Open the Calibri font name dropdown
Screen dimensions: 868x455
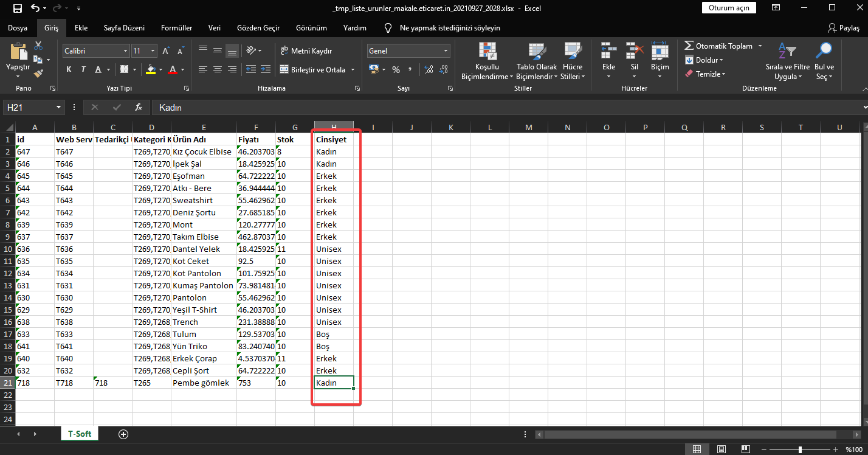[x=125, y=51]
